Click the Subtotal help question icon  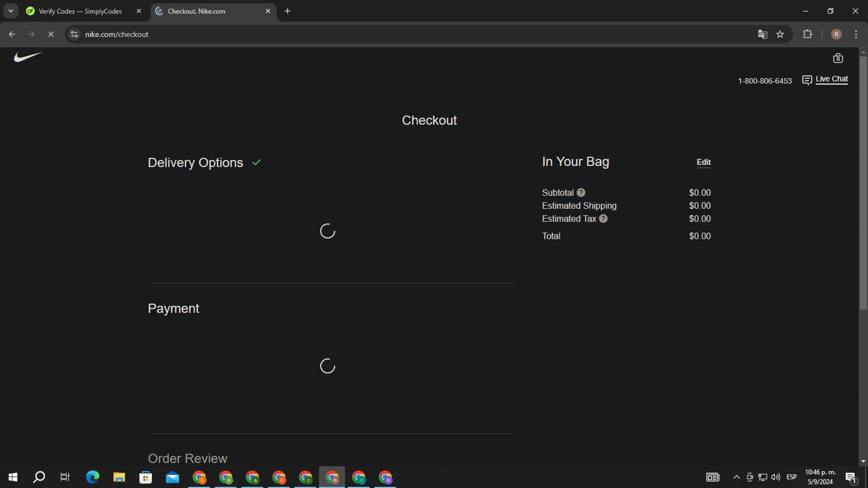[x=581, y=193]
